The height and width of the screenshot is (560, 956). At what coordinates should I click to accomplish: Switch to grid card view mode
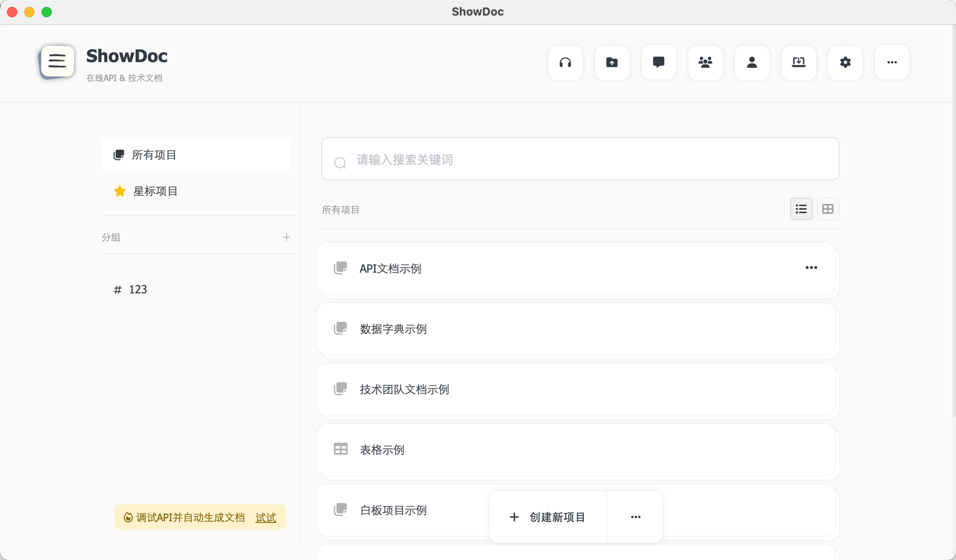[x=828, y=209]
